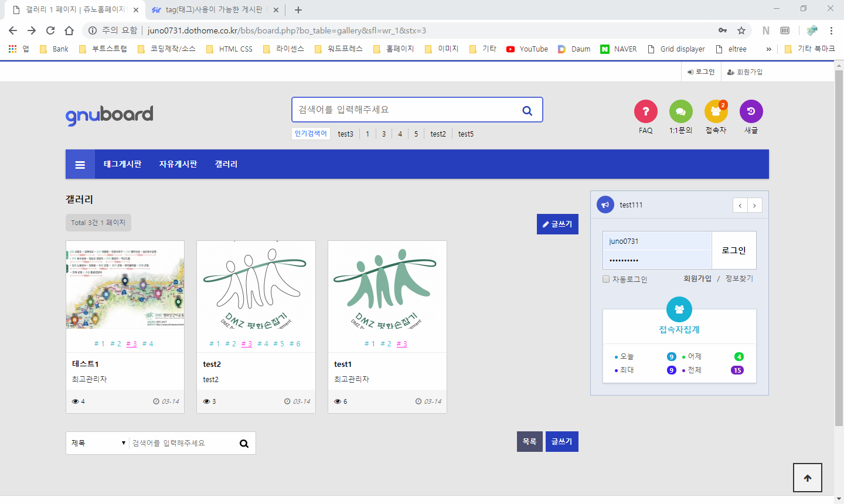The height and width of the screenshot is (504, 844).
Task: Show next notice with right chevron
Action: [x=754, y=205]
